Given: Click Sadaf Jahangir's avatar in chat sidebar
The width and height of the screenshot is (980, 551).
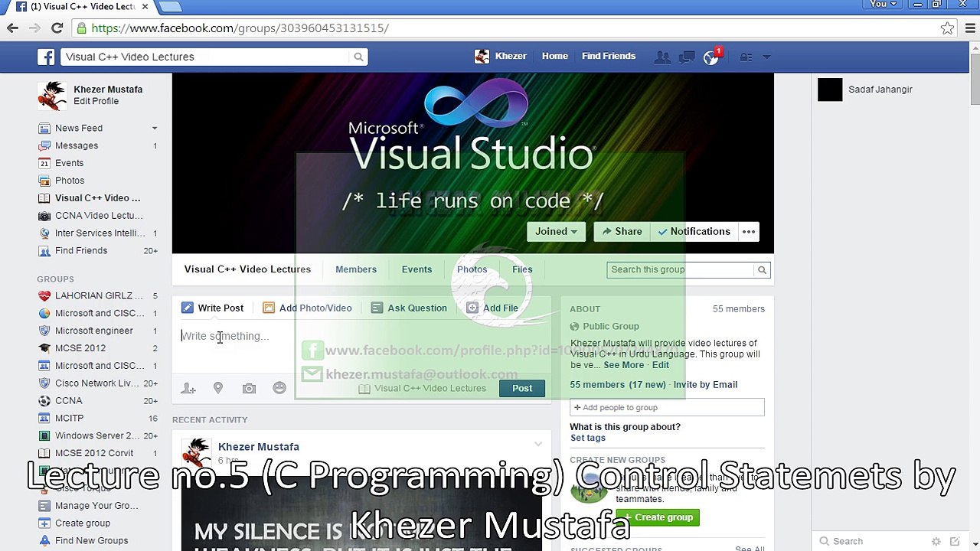Looking at the screenshot, I should (x=830, y=90).
